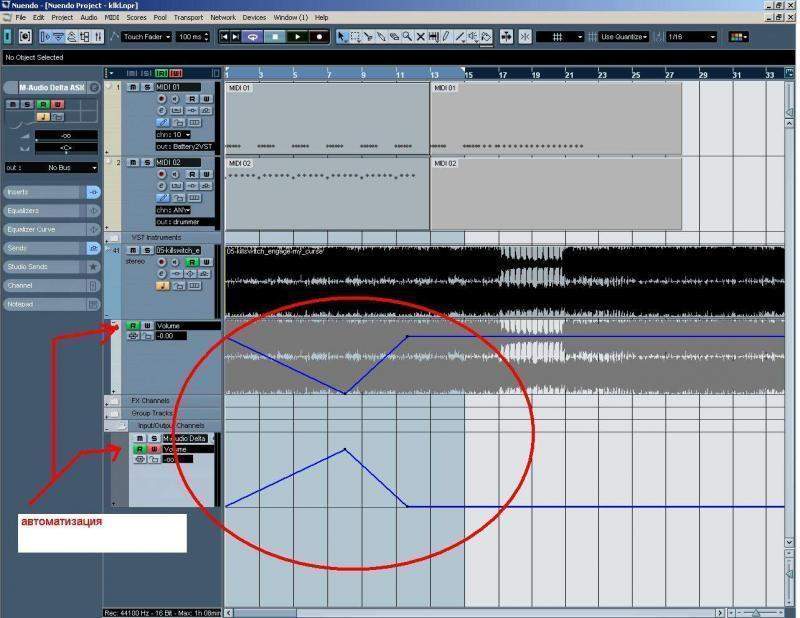Open chn: 10 channel dropdown on MIDI 01
This screenshot has height=618, width=800.
173,135
